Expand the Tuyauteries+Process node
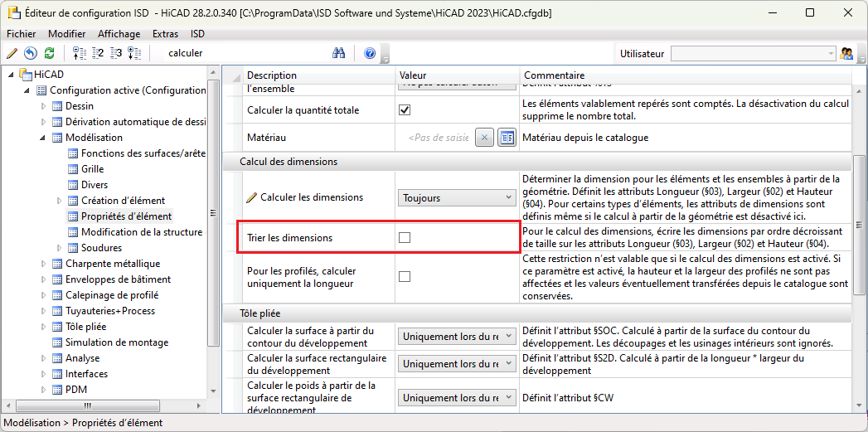Viewport: 868px width, 432px height. coord(43,311)
